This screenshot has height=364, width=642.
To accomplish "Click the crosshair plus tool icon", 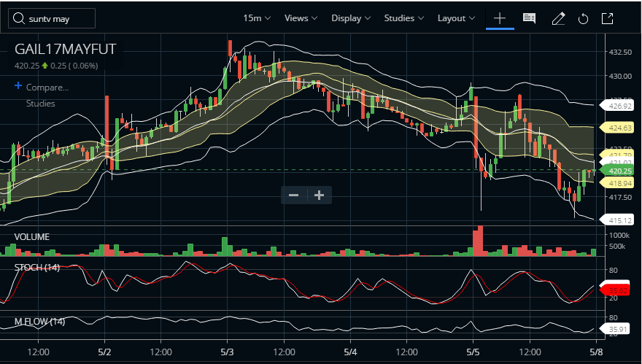I will (500, 18).
